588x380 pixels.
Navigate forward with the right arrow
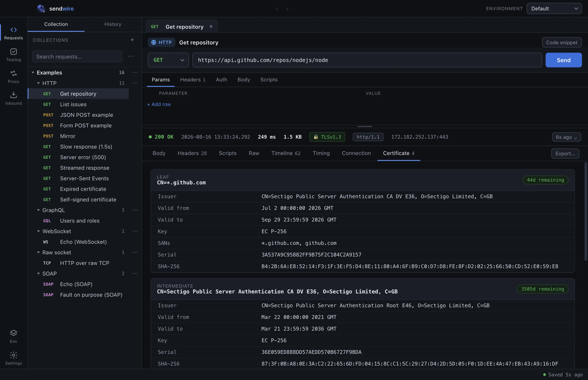[x=287, y=9]
